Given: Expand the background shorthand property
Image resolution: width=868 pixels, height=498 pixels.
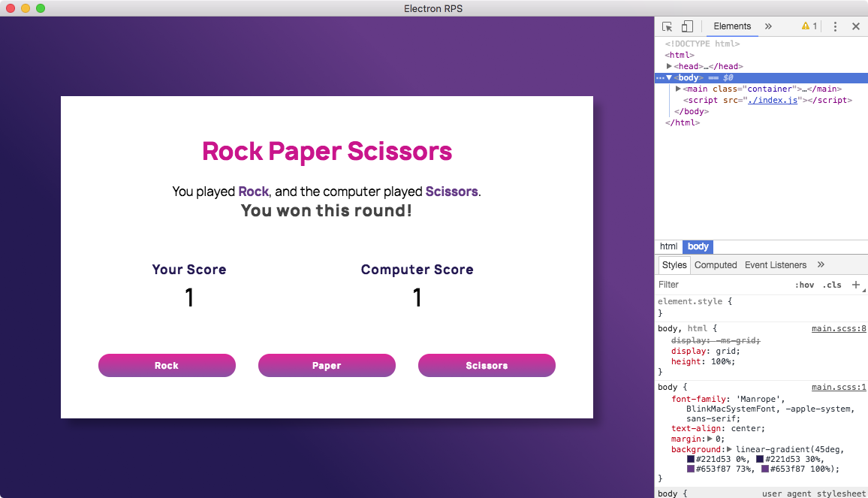Looking at the screenshot, I should (730, 449).
